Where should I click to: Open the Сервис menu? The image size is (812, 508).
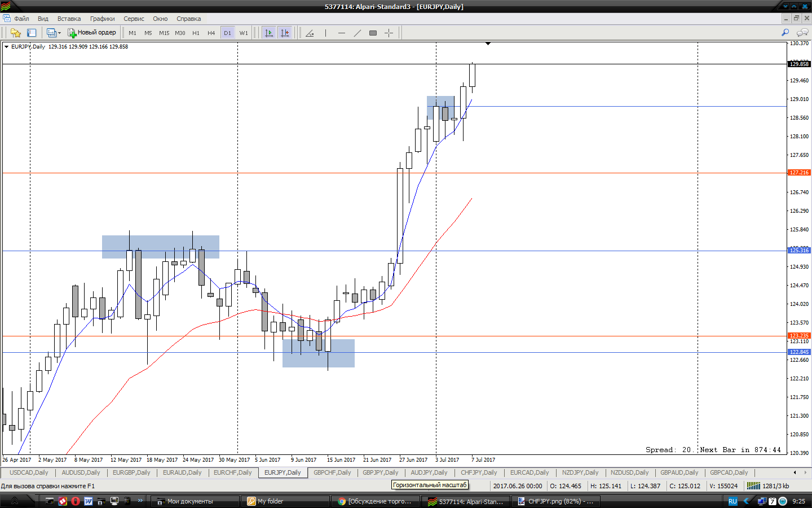click(134, 19)
